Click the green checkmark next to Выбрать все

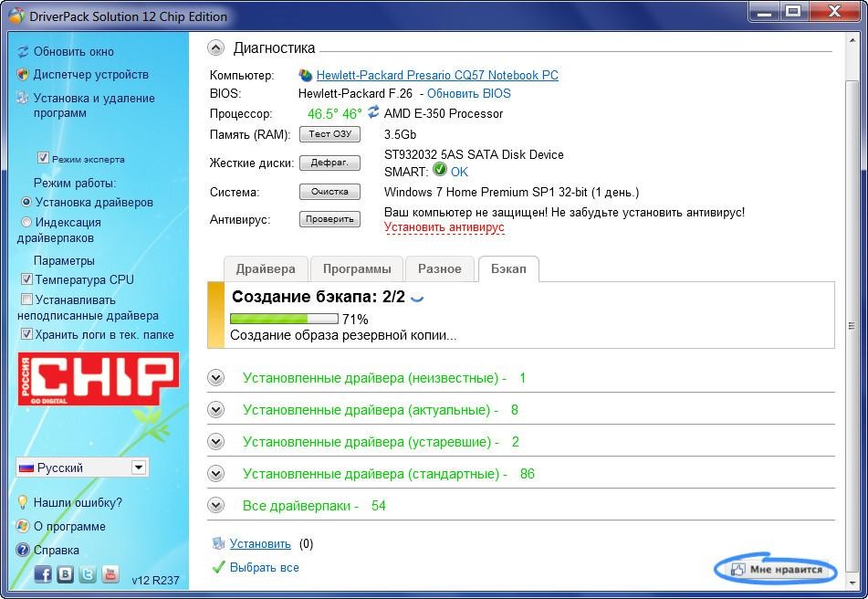(219, 567)
